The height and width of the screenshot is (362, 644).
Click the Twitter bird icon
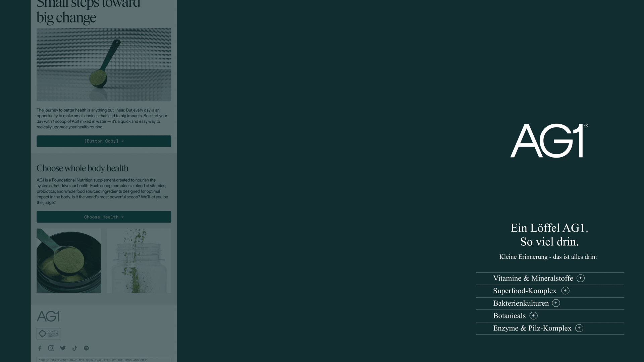(x=63, y=348)
